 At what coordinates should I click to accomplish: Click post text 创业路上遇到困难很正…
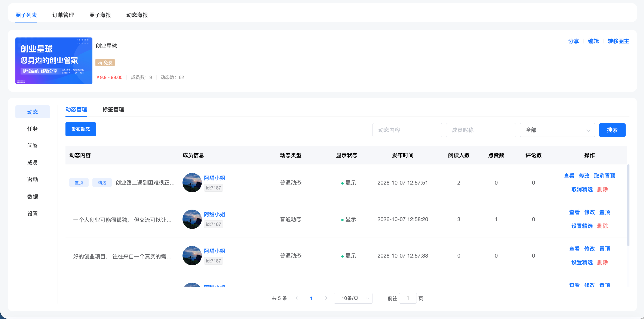coord(145,183)
